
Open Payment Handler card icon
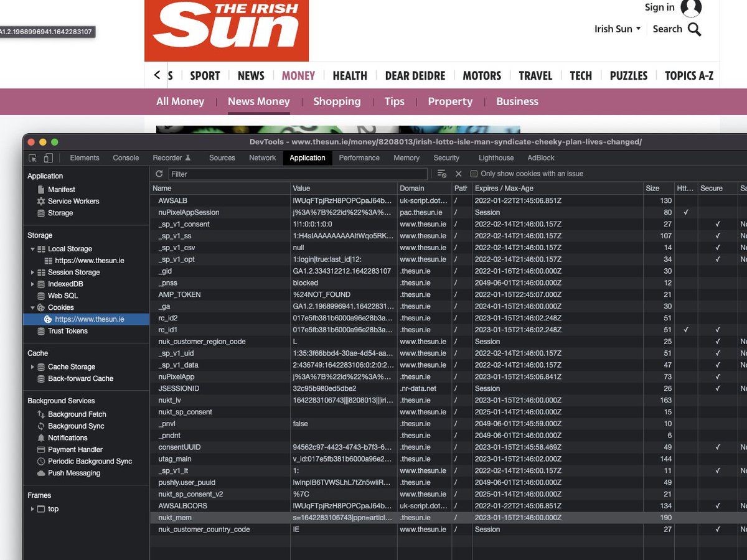(x=41, y=450)
